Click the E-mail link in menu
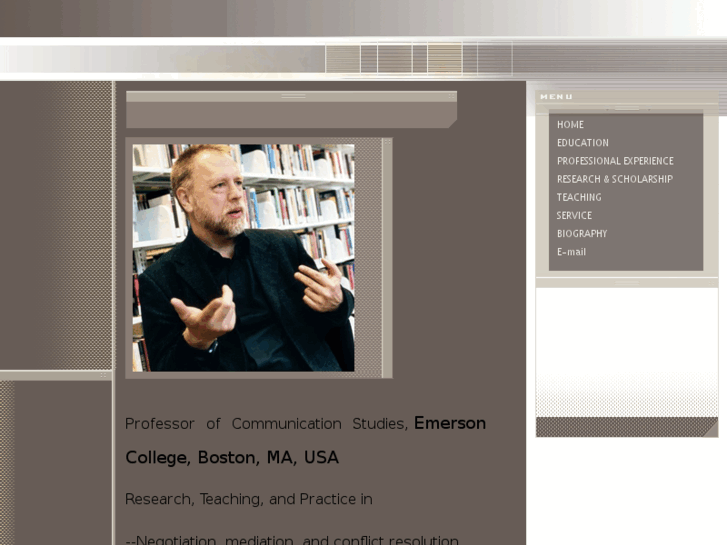This screenshot has height=545, width=727. click(571, 252)
